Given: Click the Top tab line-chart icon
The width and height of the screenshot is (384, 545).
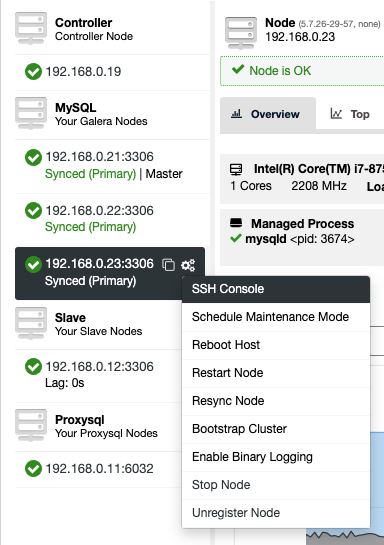Looking at the screenshot, I should (336, 114).
